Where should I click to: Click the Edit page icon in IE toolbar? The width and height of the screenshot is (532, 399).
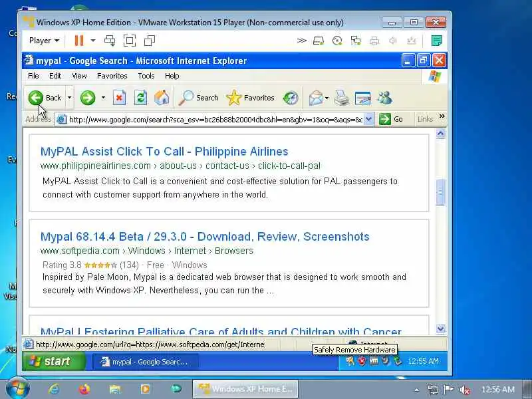(x=362, y=98)
